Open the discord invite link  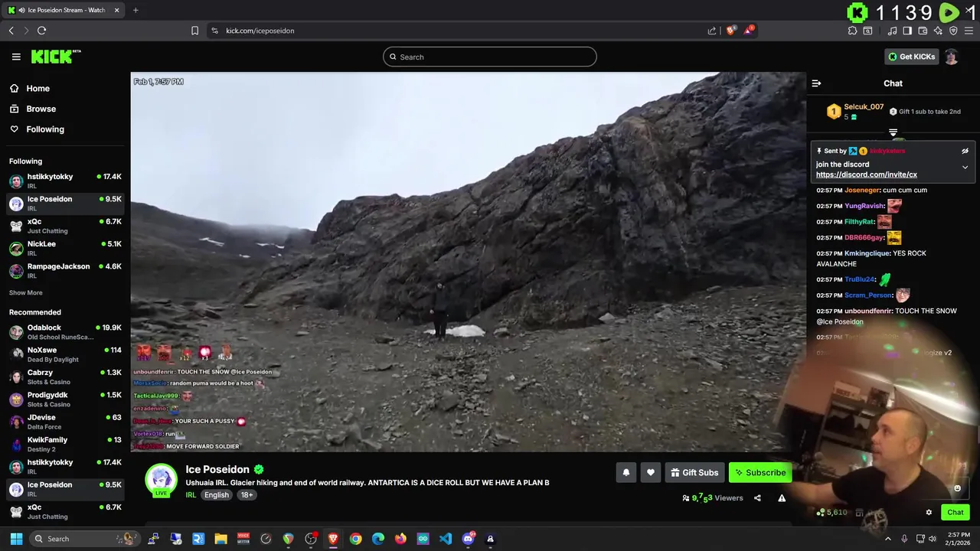pyautogui.click(x=866, y=174)
